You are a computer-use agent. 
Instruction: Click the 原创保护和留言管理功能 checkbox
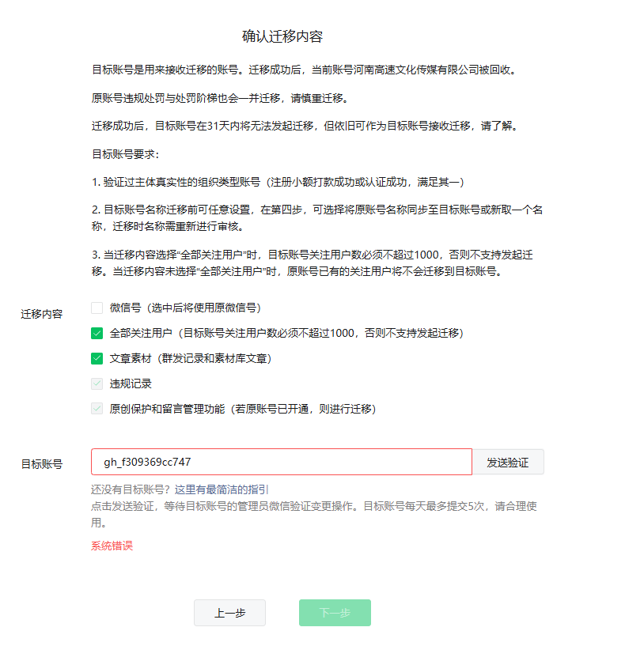(x=97, y=409)
